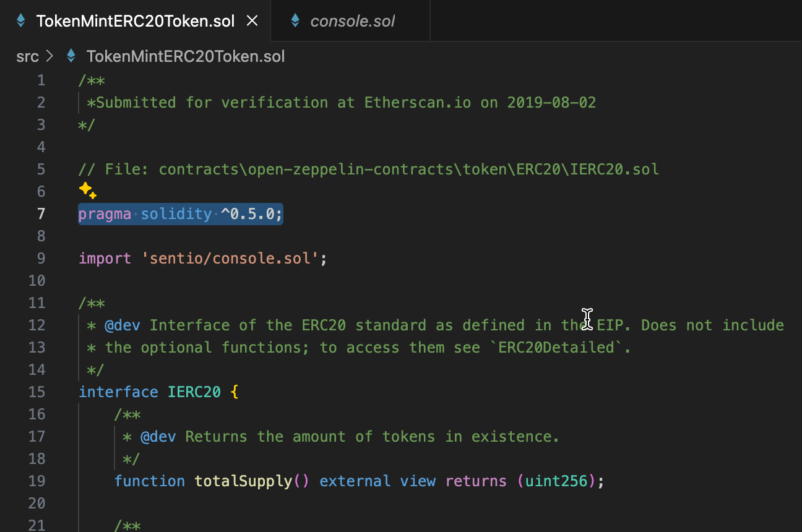Open the src folder breadcrumb
Screen dimensions: 802x532
tap(27, 56)
